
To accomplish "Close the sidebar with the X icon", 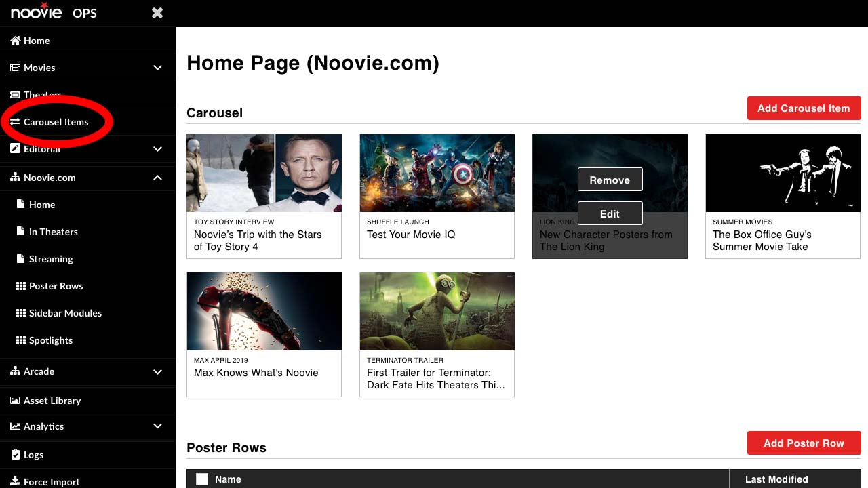I will [157, 13].
